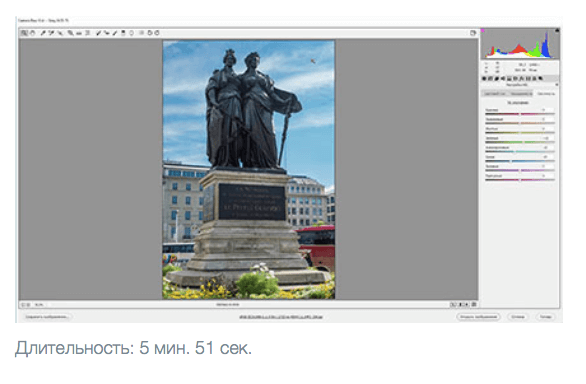Screen dimensions: 586x384
Task: Choose the Red Eye Removal tool
Action: pos(106,33)
